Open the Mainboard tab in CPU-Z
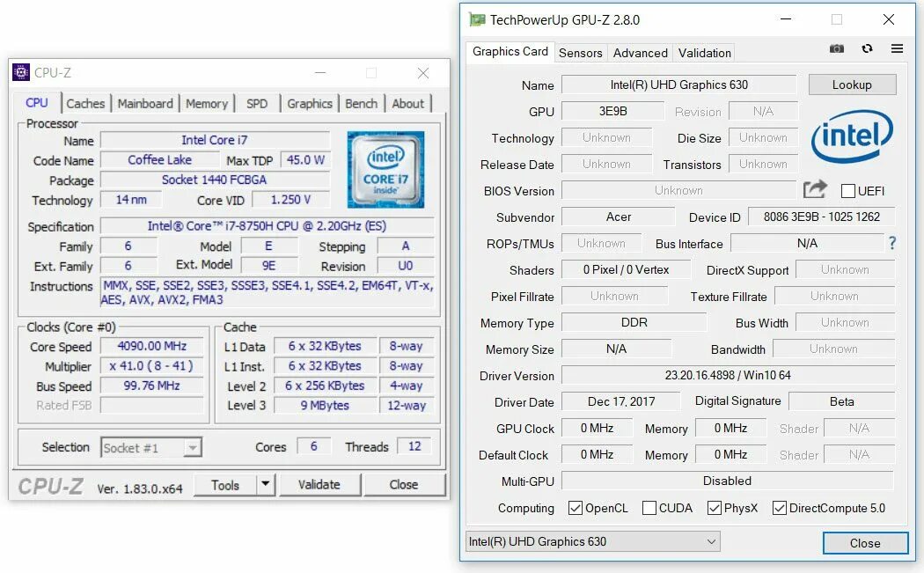The image size is (924, 573). tap(145, 104)
